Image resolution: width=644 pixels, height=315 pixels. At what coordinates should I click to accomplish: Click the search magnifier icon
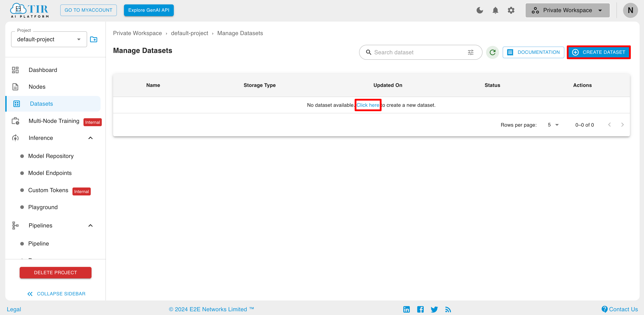point(369,52)
